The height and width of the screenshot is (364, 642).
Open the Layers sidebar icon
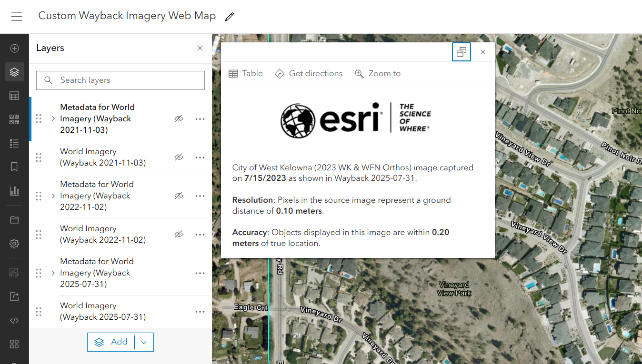(14, 72)
